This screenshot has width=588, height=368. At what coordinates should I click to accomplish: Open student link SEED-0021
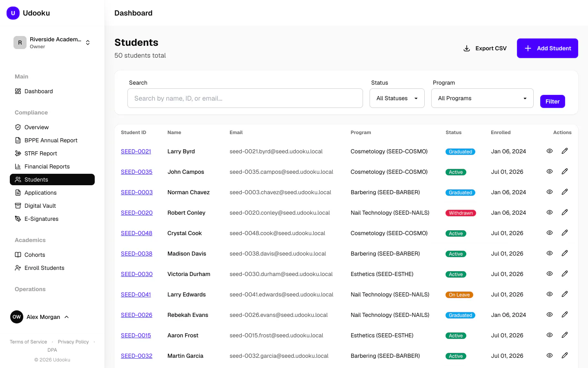click(136, 151)
